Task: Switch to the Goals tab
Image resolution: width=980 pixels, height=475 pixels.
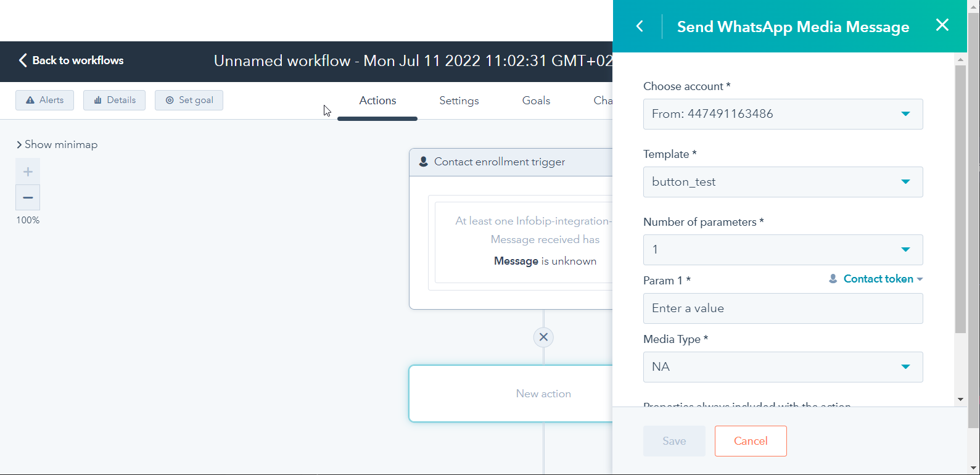Action: 536,101
